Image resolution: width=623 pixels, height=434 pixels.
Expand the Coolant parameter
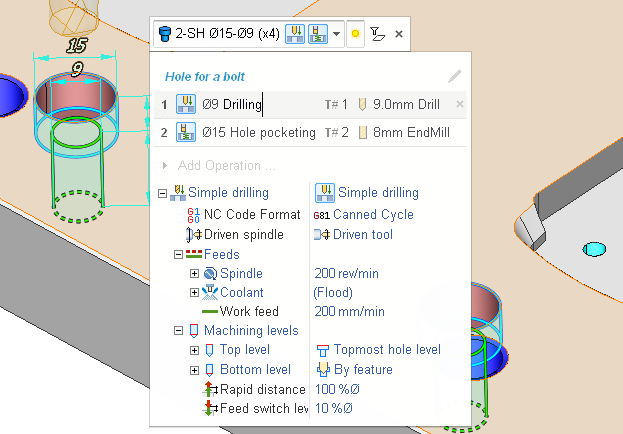click(194, 293)
